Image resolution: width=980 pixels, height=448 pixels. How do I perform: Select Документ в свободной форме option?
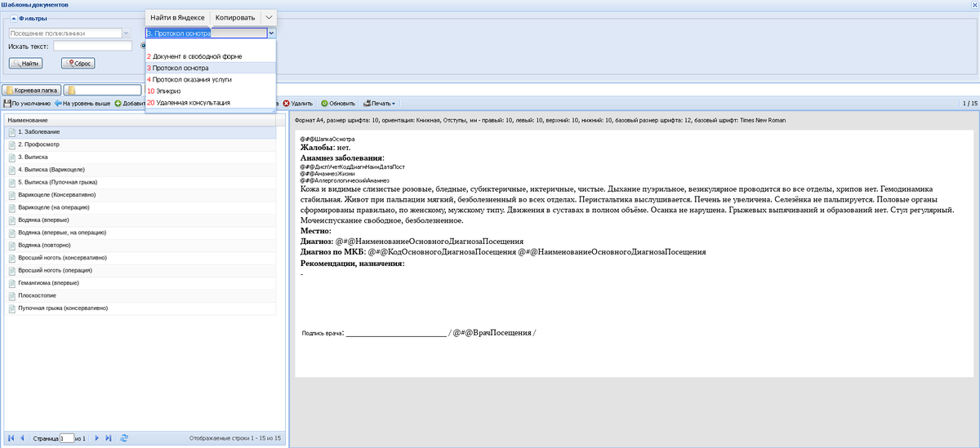211,56
